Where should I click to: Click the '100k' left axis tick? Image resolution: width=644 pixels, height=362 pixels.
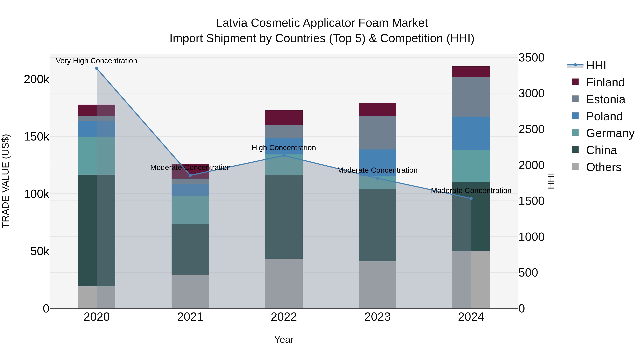click(x=36, y=194)
